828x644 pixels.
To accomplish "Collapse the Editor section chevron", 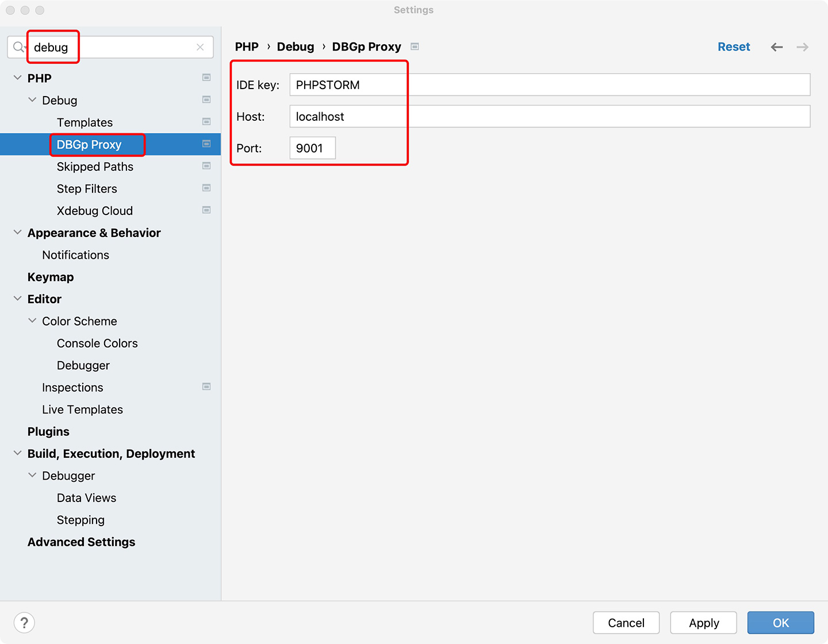I will [x=17, y=299].
